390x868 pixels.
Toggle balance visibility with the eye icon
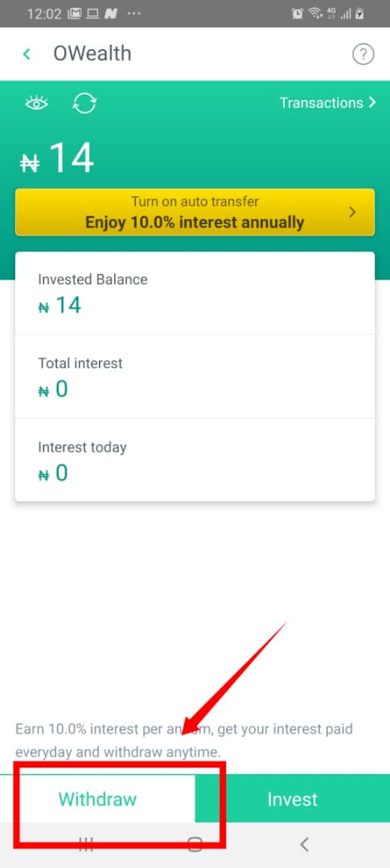point(37,103)
